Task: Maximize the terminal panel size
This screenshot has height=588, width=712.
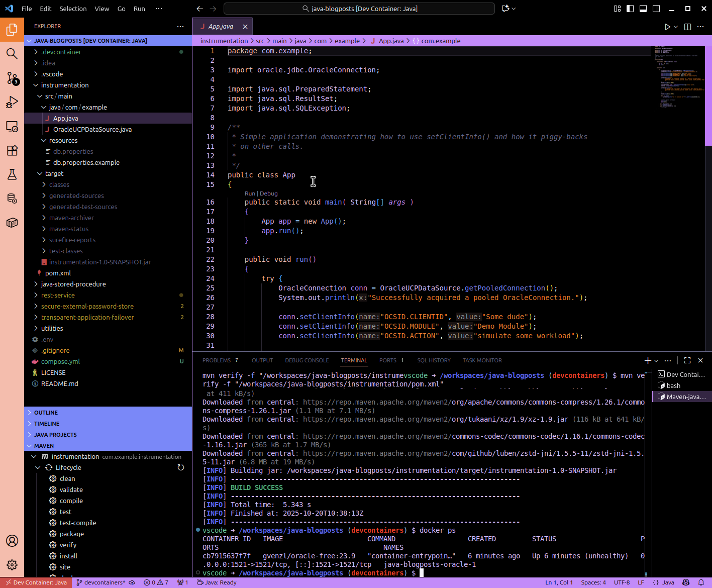Action: [687, 360]
